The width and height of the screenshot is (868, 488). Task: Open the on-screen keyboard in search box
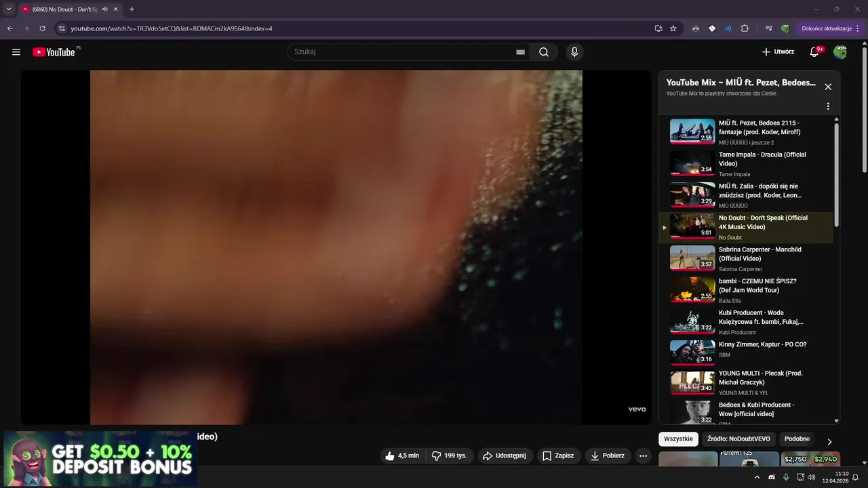(x=520, y=52)
